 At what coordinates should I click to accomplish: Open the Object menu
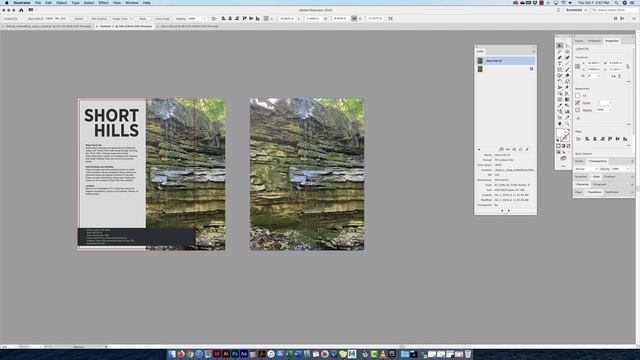[61, 3]
